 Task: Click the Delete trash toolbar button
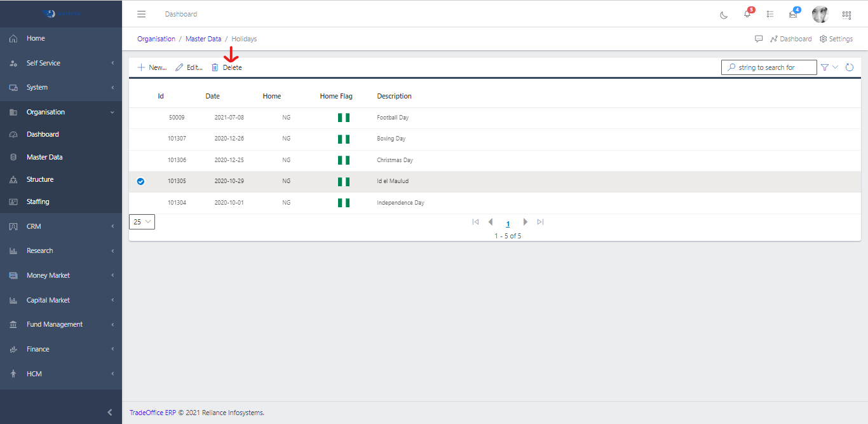(x=227, y=67)
